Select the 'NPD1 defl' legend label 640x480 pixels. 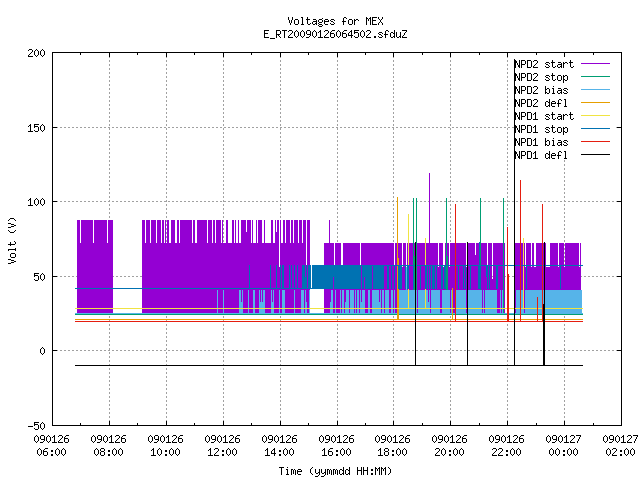[541, 156]
